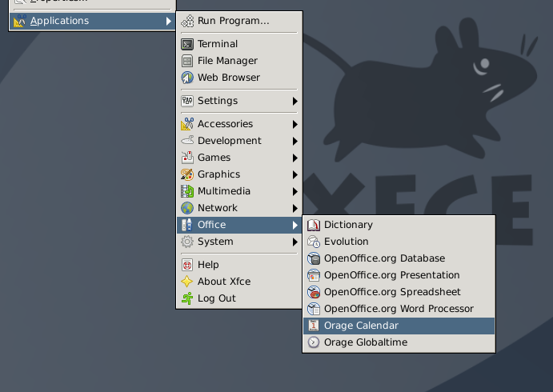Screen dimensions: 553x392
Task: Click the Applications menu icon
Action: click(20, 21)
